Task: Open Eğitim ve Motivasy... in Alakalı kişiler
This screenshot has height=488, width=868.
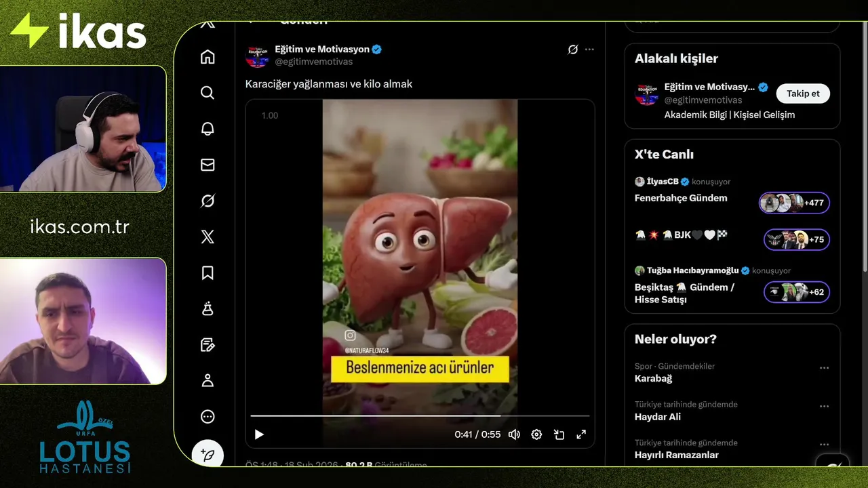Action: [709, 87]
